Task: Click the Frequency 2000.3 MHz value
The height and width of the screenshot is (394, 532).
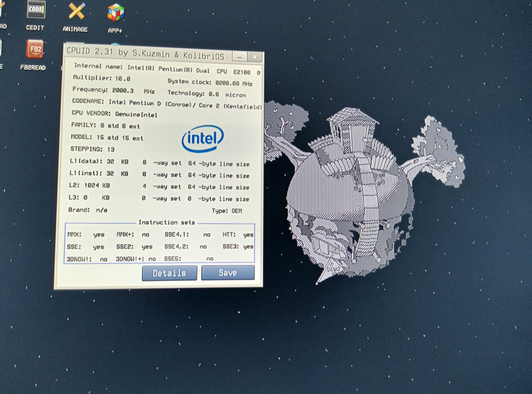Action: click(x=123, y=91)
